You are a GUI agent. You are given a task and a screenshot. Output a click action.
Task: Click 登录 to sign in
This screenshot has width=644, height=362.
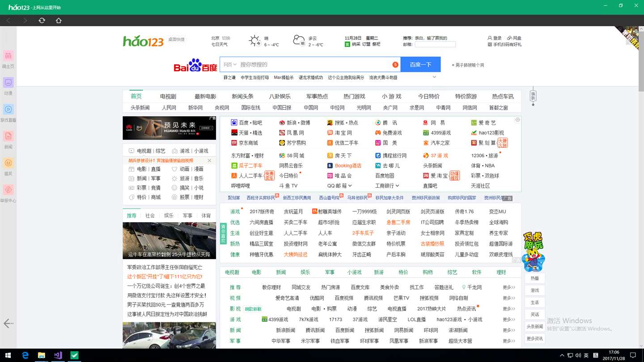[495, 38]
